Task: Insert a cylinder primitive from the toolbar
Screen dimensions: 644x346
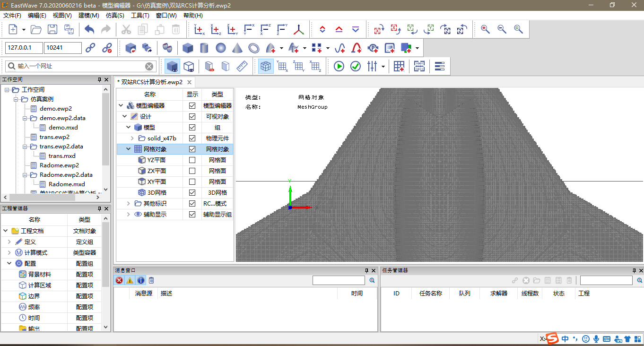Action: [204, 48]
